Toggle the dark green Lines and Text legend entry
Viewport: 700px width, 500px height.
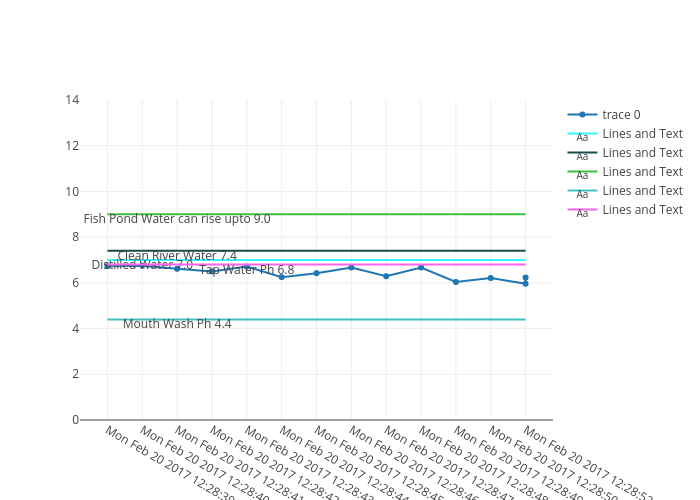click(642, 153)
